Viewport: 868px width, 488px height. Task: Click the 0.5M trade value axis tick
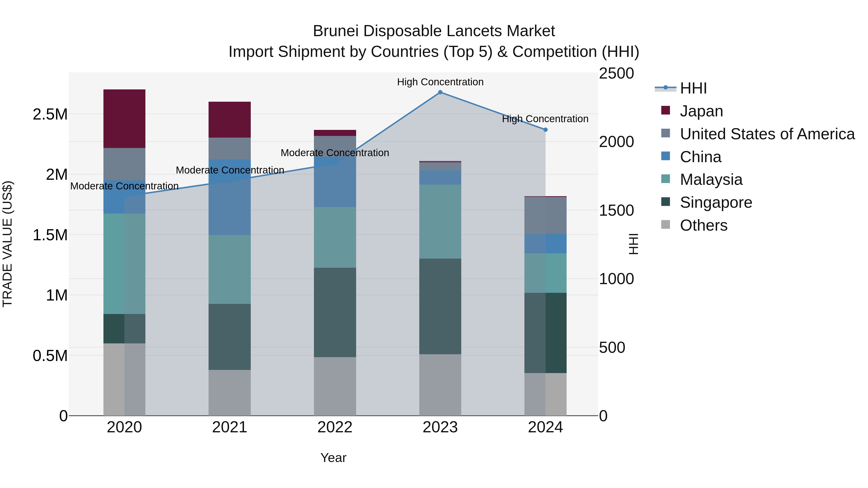50,356
